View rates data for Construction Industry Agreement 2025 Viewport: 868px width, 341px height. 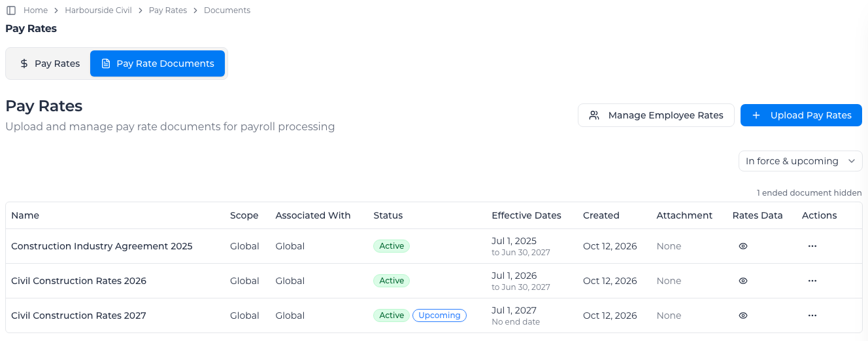click(x=743, y=246)
